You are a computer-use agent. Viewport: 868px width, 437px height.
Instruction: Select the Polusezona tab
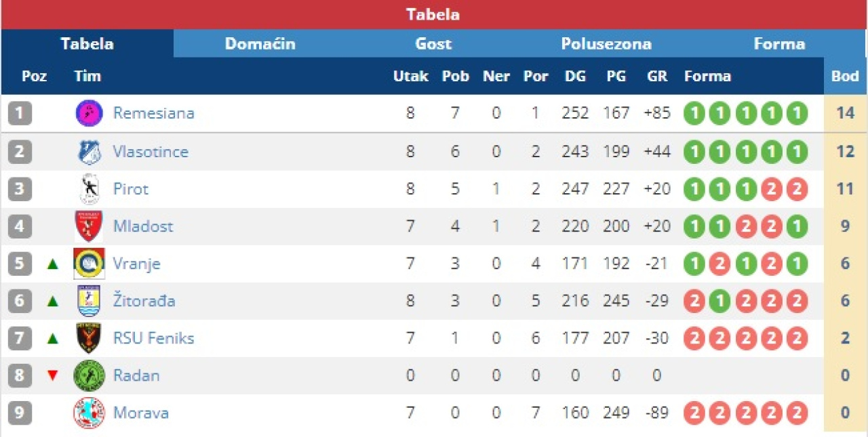(606, 44)
